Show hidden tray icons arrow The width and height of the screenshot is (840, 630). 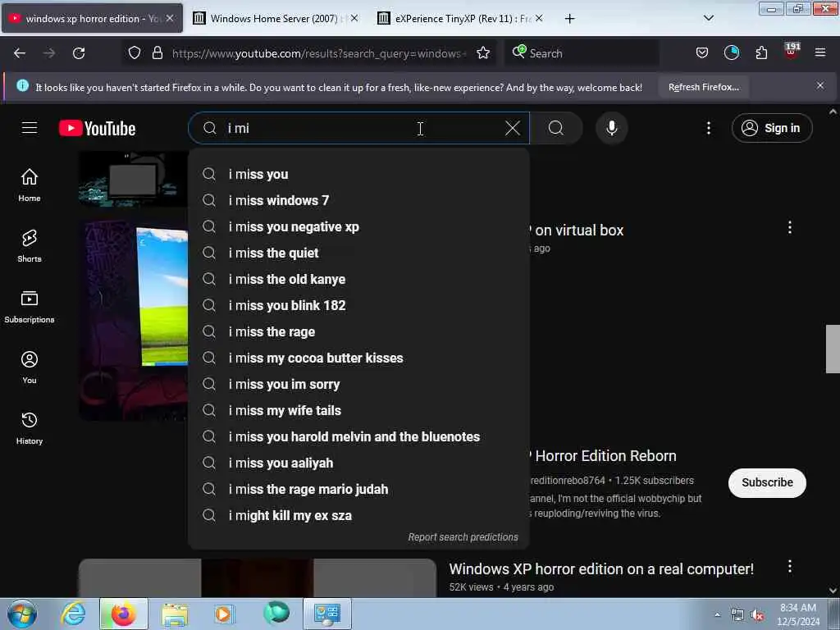tap(717, 615)
